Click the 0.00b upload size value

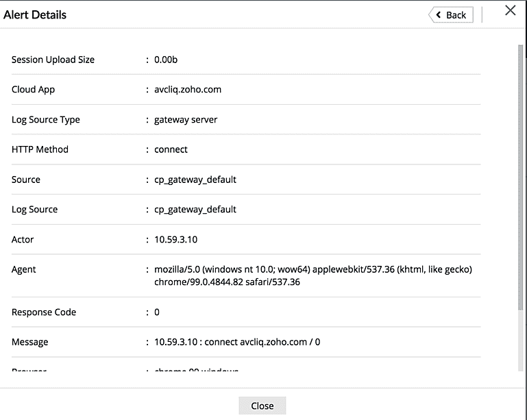pos(166,60)
